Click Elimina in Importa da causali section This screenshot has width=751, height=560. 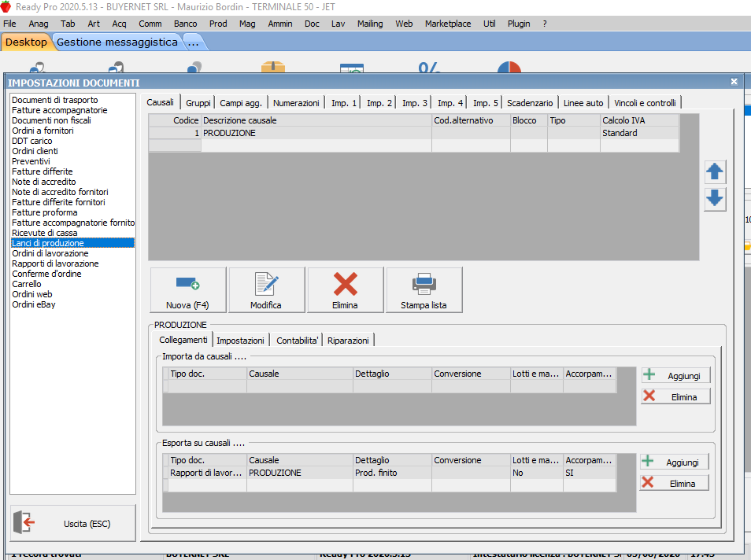pos(675,396)
